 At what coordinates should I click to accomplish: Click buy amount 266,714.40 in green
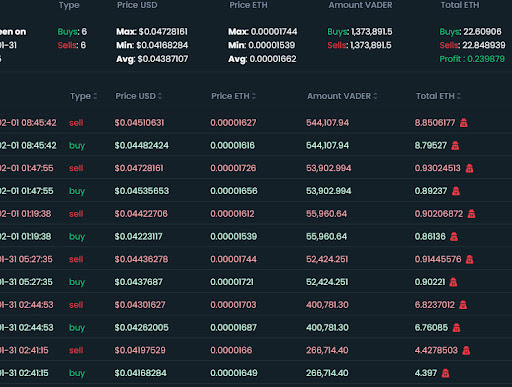click(327, 373)
